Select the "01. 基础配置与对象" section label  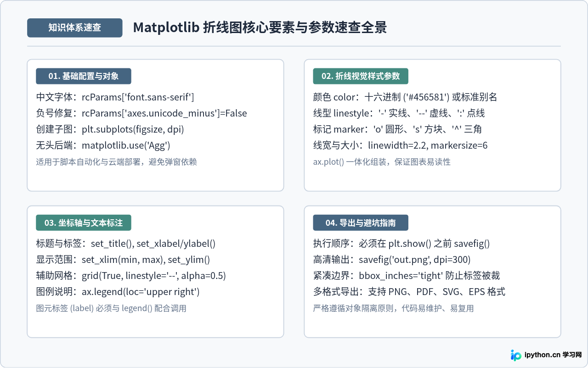click(84, 76)
